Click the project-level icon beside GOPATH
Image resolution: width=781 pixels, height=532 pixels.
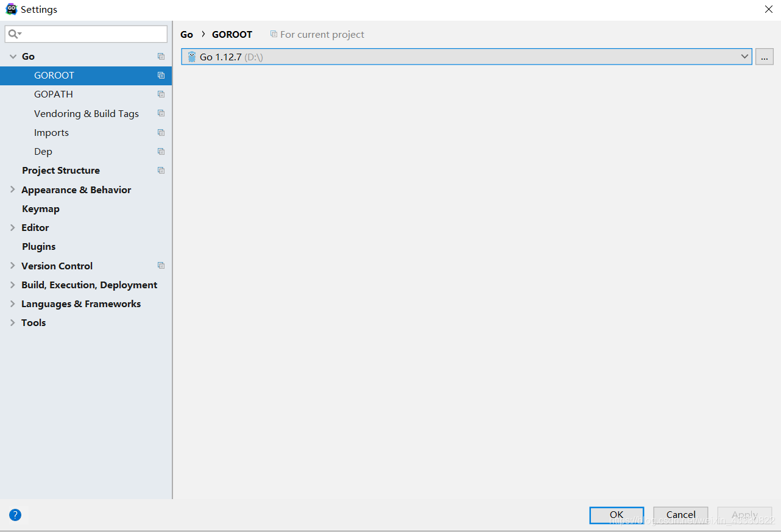[x=161, y=94]
